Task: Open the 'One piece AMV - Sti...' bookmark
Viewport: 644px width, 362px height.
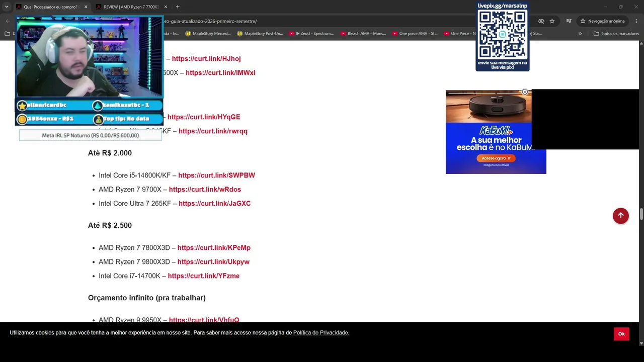Action: [x=415, y=34]
